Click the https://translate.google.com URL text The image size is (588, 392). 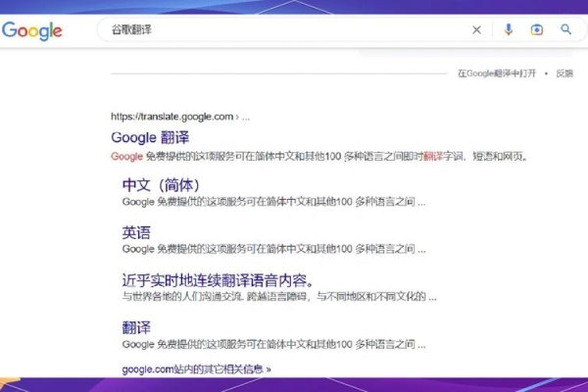tap(172, 117)
